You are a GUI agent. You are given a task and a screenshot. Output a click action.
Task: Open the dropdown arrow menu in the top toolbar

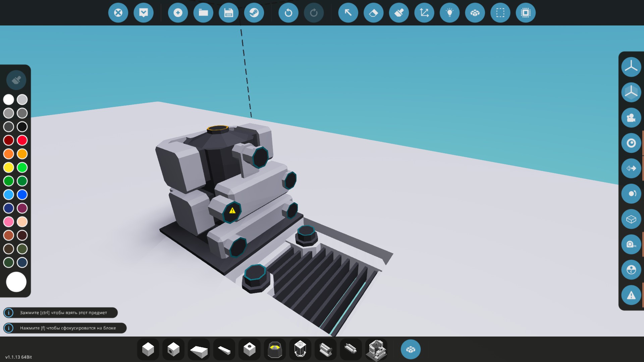click(x=144, y=13)
